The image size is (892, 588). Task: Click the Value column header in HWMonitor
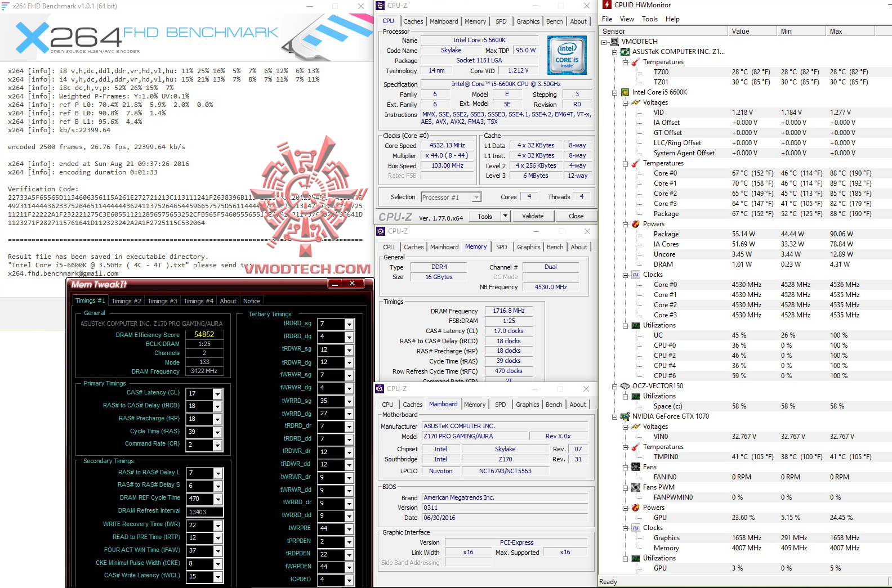pos(752,32)
